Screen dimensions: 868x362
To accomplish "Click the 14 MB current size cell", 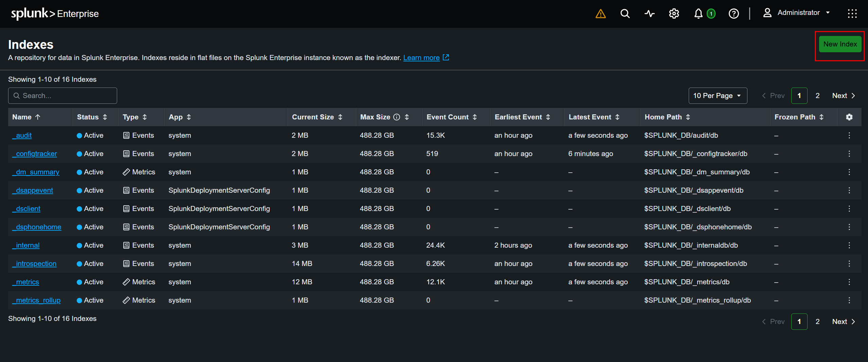I will [x=302, y=264].
